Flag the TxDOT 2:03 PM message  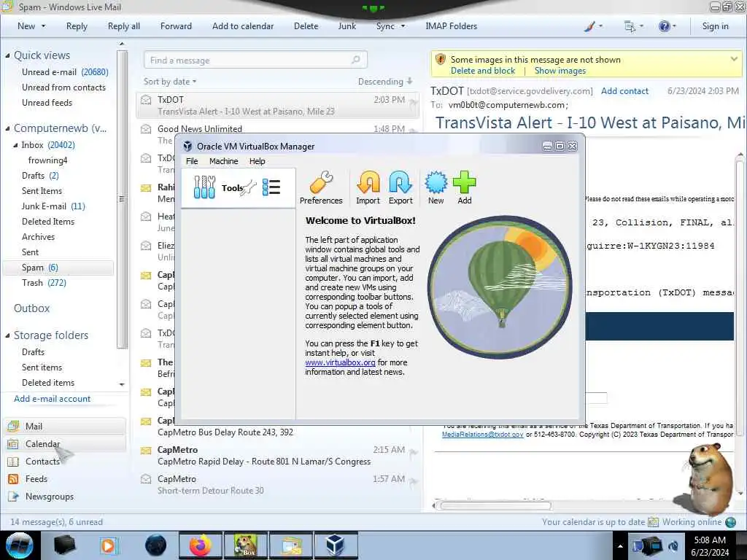point(413,101)
